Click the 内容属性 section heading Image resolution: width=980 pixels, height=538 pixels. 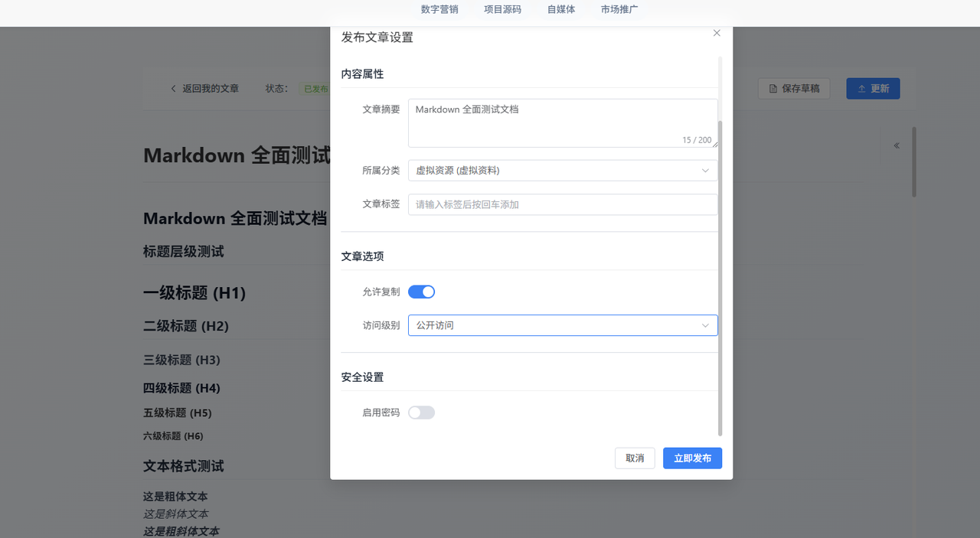[x=362, y=74]
